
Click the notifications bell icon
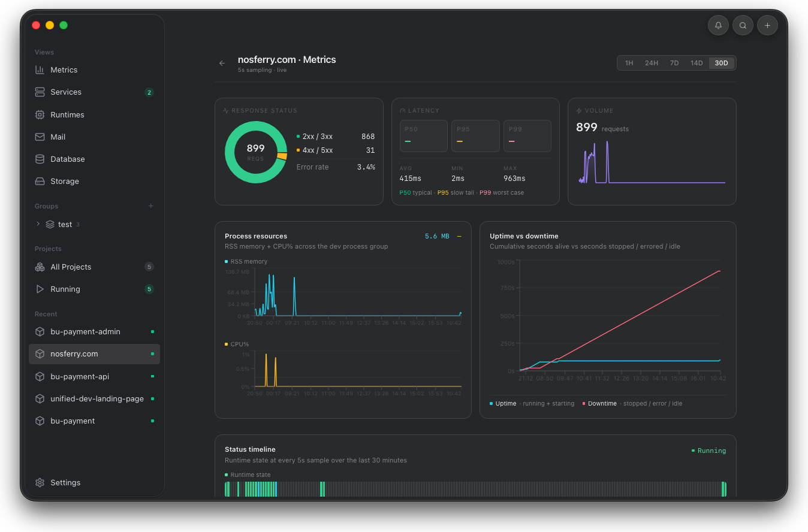pyautogui.click(x=718, y=25)
